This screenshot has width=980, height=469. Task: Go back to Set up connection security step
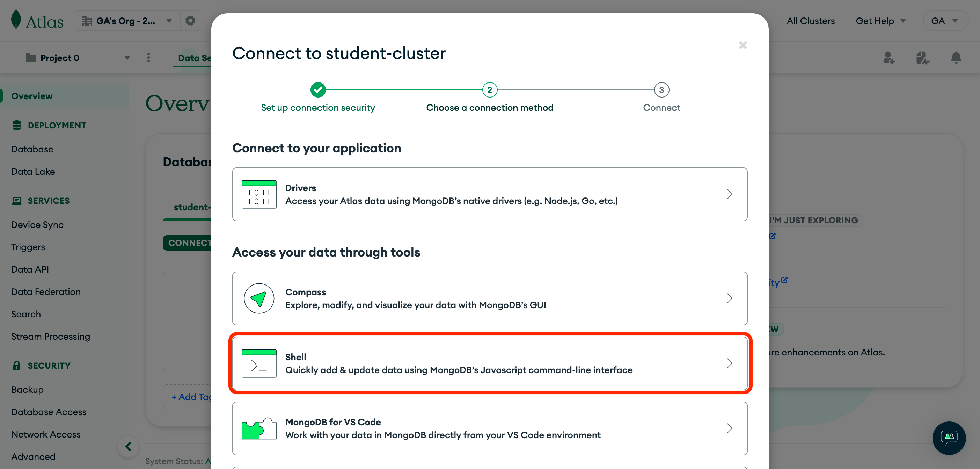tap(318, 90)
